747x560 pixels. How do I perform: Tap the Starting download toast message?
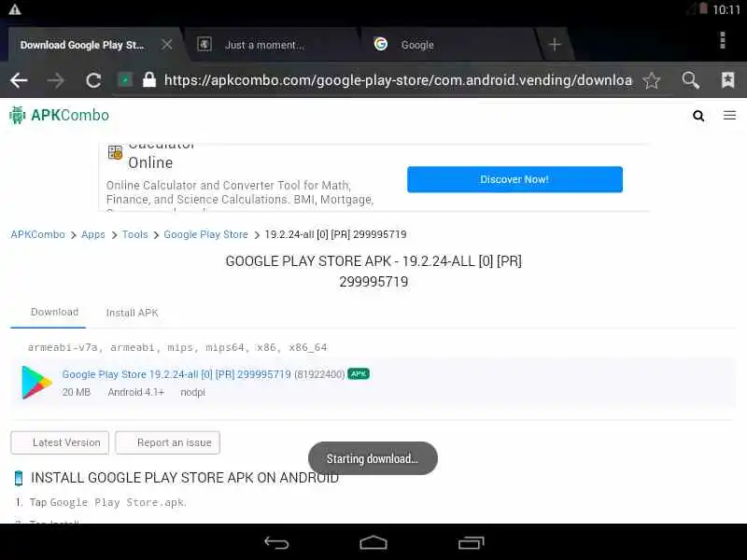(x=373, y=458)
